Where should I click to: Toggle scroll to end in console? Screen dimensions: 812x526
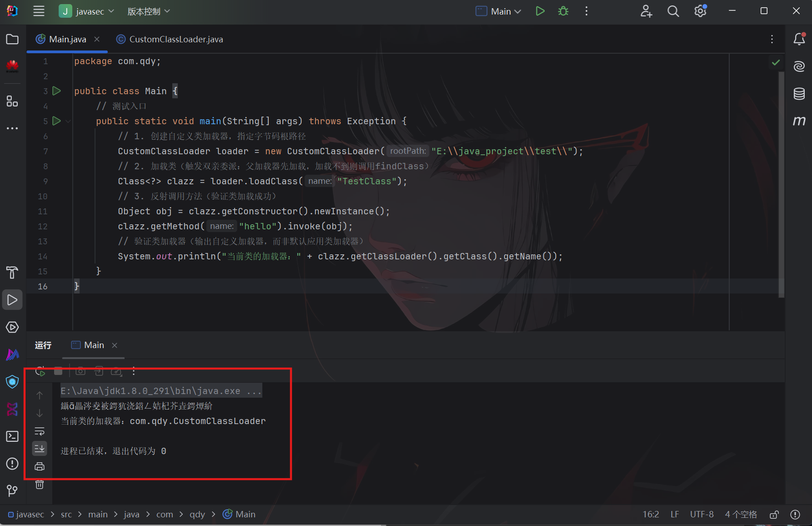[40, 449]
